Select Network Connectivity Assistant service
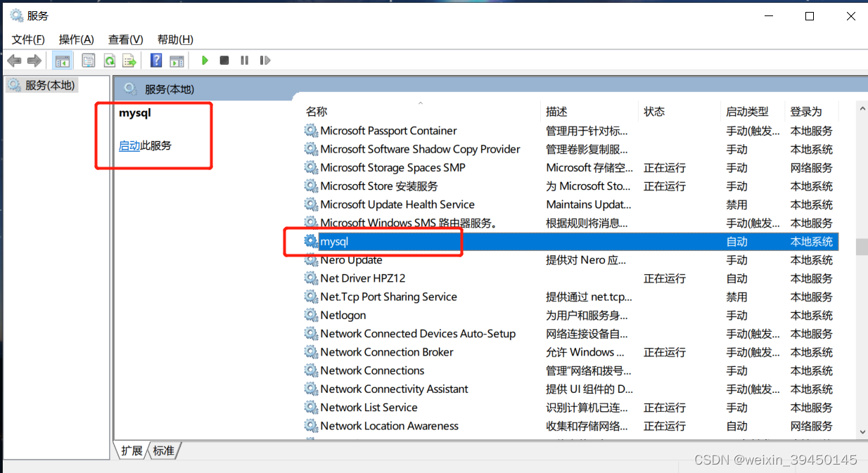This screenshot has height=473, width=868. (394, 389)
